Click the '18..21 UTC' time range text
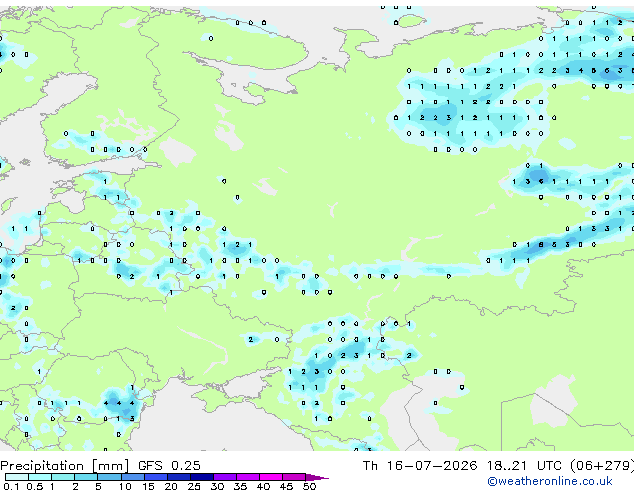Viewport: 634px width, 490px height. [x=524, y=466]
